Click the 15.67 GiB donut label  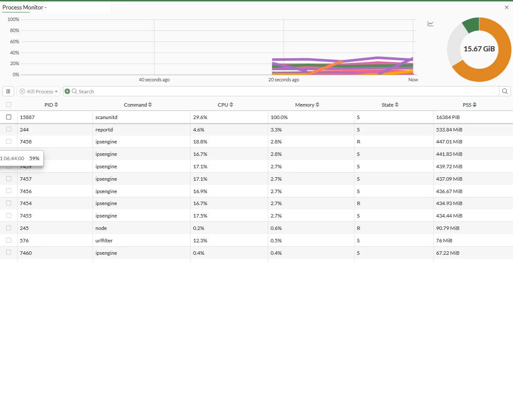coord(479,49)
